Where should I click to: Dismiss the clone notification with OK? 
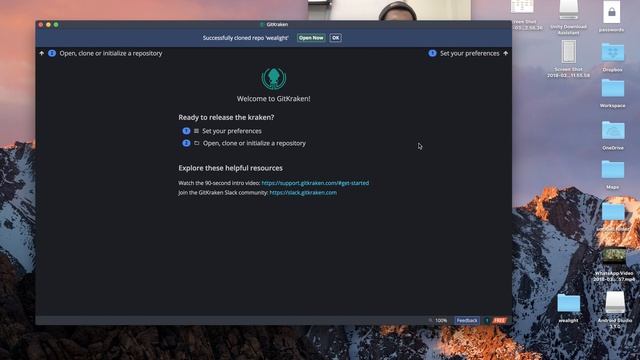(336, 38)
